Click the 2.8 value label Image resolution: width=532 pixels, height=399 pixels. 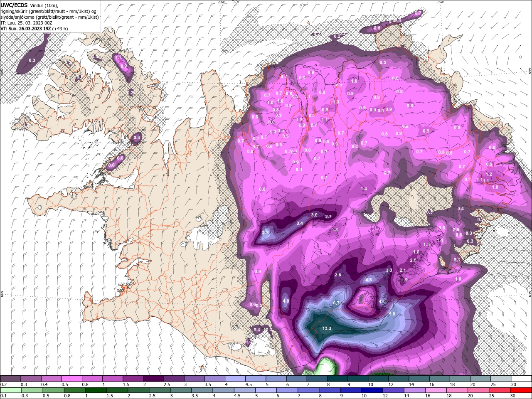click(x=338, y=275)
